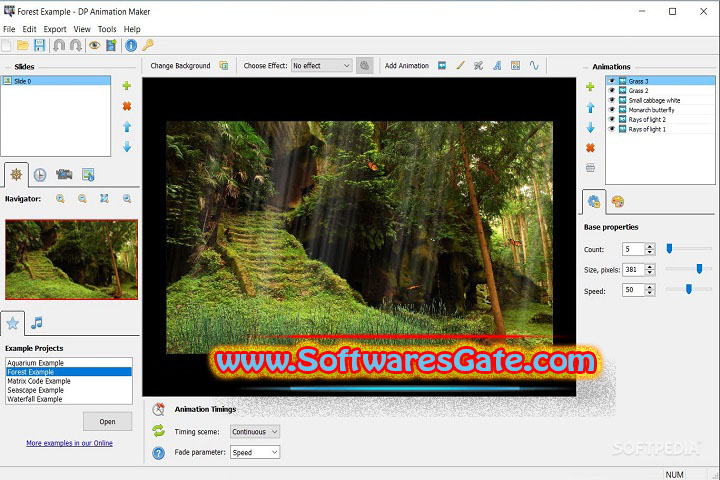Save project with the floppy disk icon
720x480 pixels.
point(39,45)
